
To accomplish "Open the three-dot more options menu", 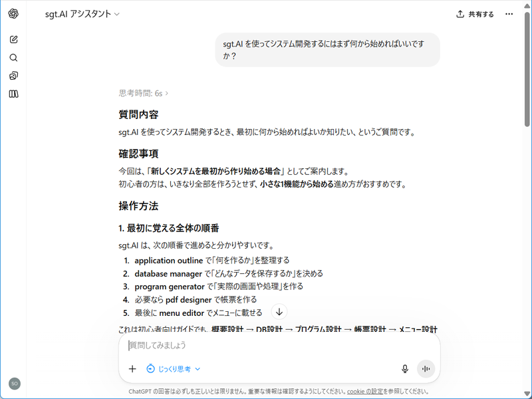I will coord(509,14).
